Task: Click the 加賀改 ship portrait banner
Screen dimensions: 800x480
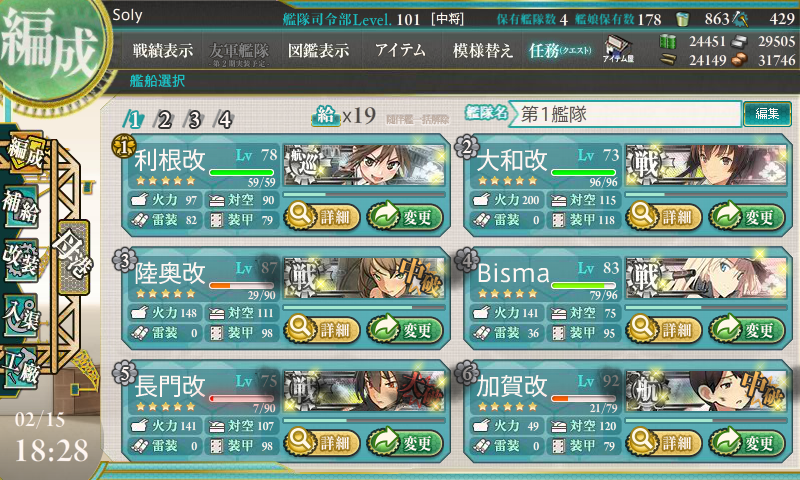Action: tap(707, 392)
